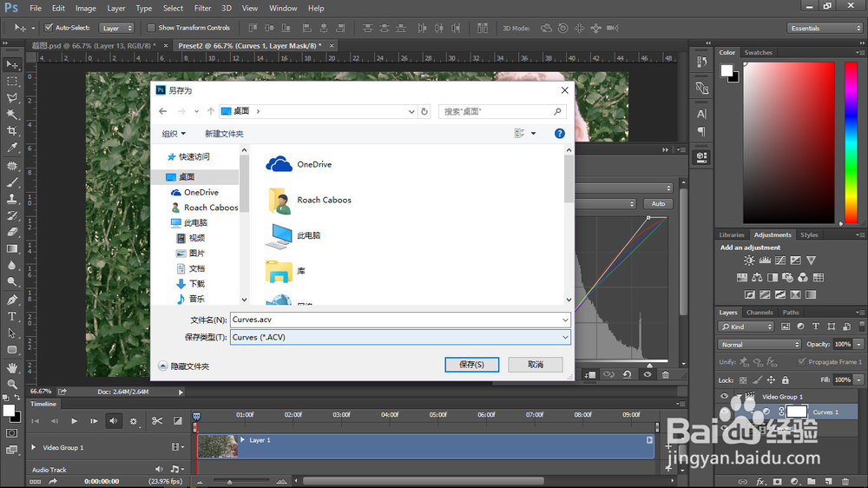Open layer Kind filter dropdown
The width and height of the screenshot is (868, 488).
click(746, 326)
